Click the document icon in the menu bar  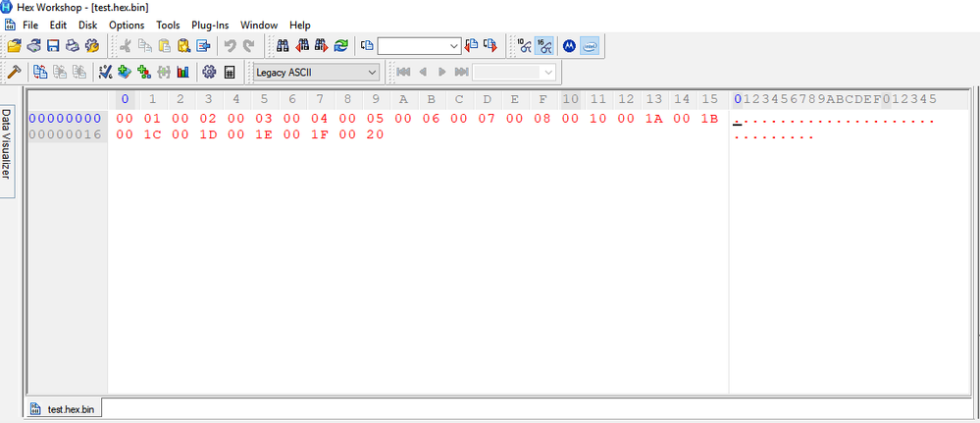pos(10,26)
